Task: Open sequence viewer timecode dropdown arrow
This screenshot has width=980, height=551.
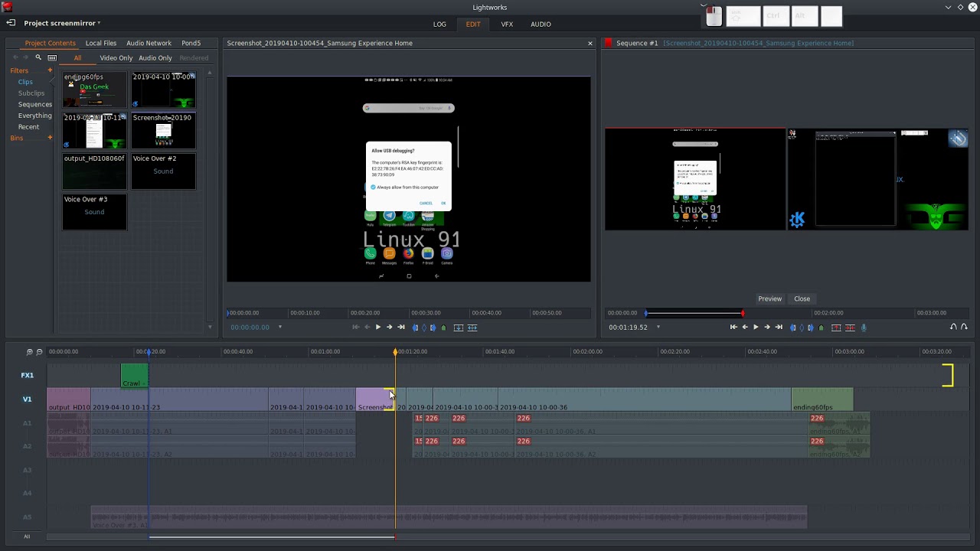Action: click(658, 328)
